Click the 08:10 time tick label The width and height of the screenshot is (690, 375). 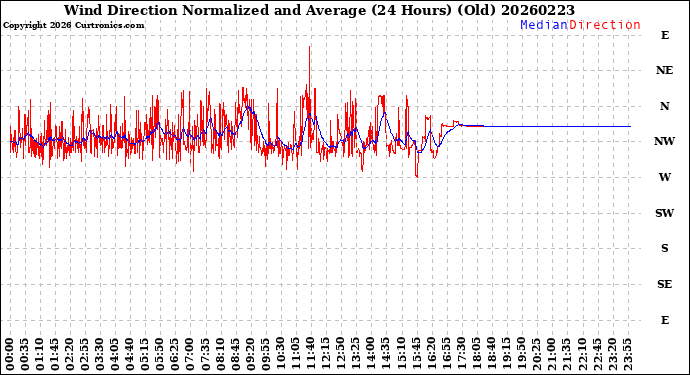pos(220,355)
